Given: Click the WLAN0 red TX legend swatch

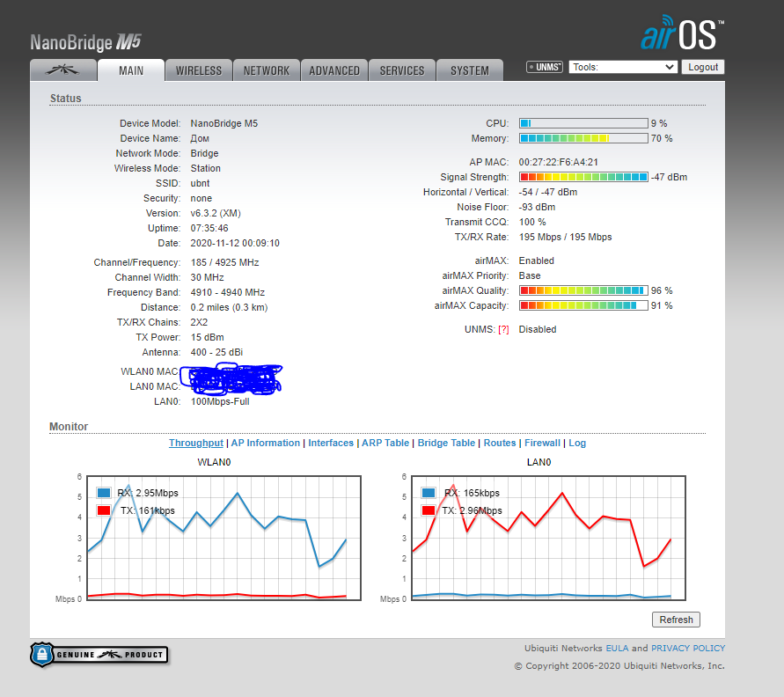Looking at the screenshot, I should (x=104, y=510).
